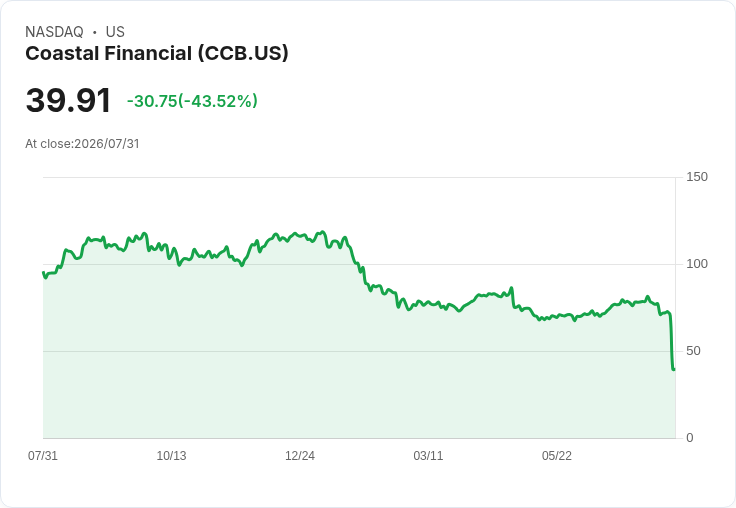The width and height of the screenshot is (736, 508).
Task: Click the 12/24 x-axis date label
Action: [x=300, y=456]
